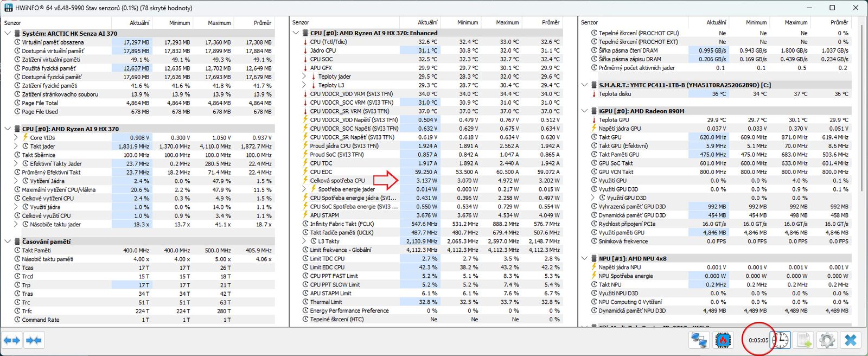Select the CPU VDDCR_VDD VRM (SVI3 TFN) row
Viewport: 868px width, 356px height.
(426, 94)
